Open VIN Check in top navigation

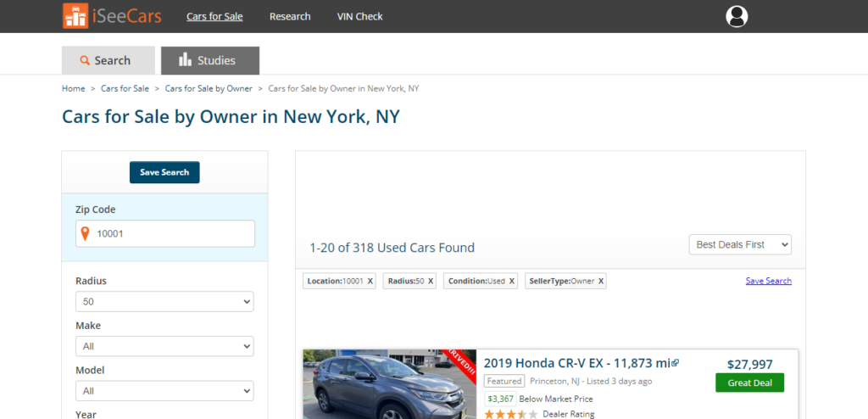359,17
